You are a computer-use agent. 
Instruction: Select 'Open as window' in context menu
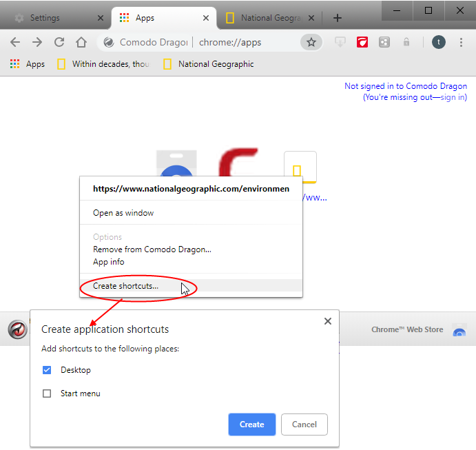pos(191,213)
